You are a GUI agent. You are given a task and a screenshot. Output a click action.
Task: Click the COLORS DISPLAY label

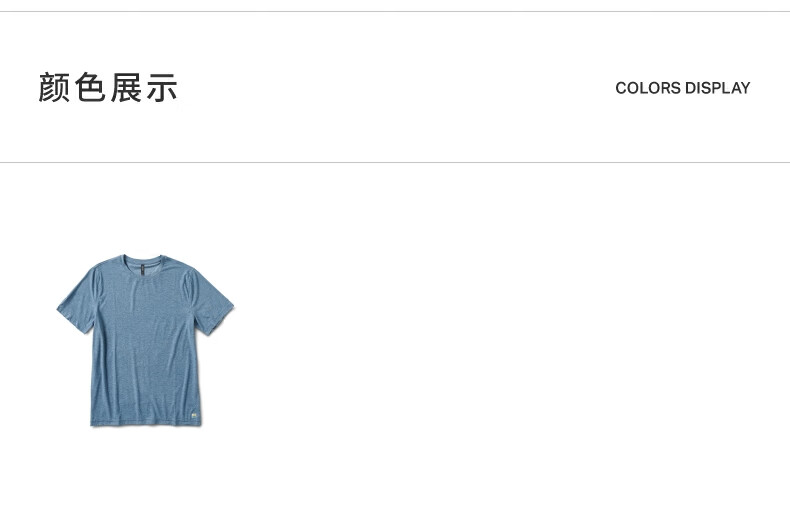683,88
